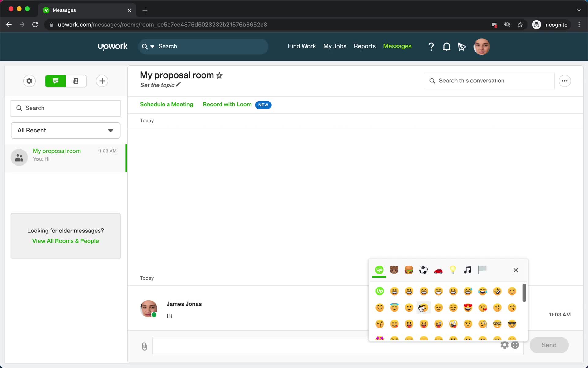Open the help question mark icon
The width and height of the screenshot is (588, 368).
(431, 47)
